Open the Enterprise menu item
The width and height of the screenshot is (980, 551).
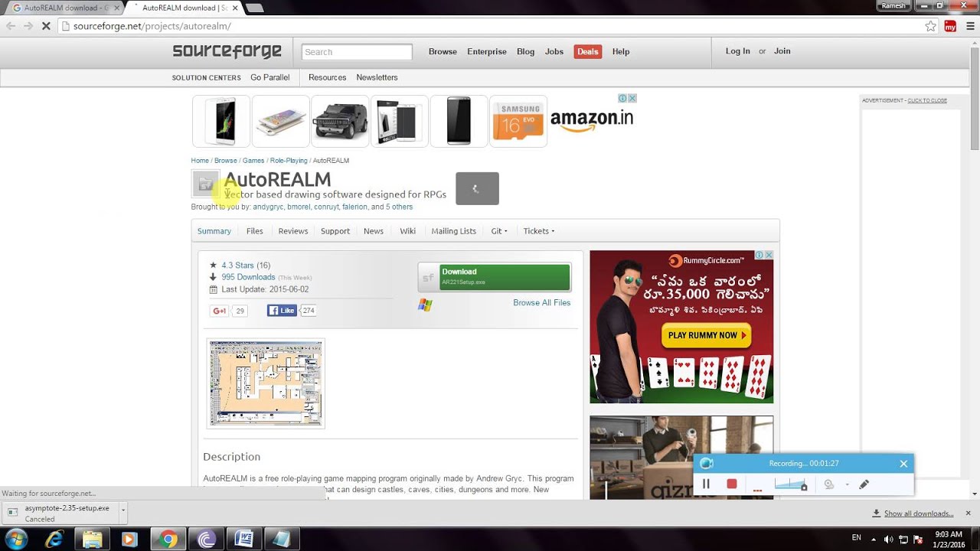coord(487,51)
